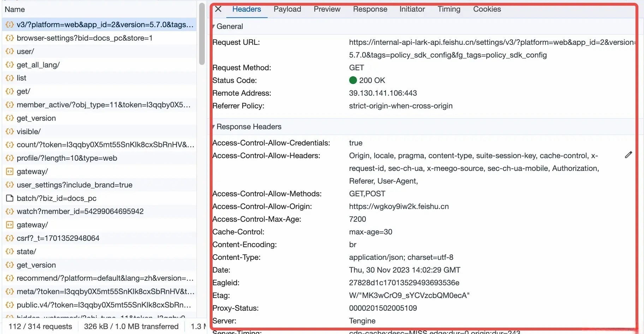644x334 pixels.
Task: Select the user_settings?include_brand=true request
Action: (74, 185)
